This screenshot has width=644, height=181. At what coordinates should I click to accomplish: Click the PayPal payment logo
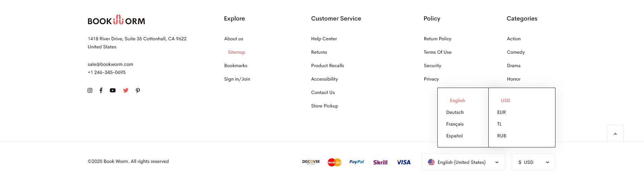(357, 162)
